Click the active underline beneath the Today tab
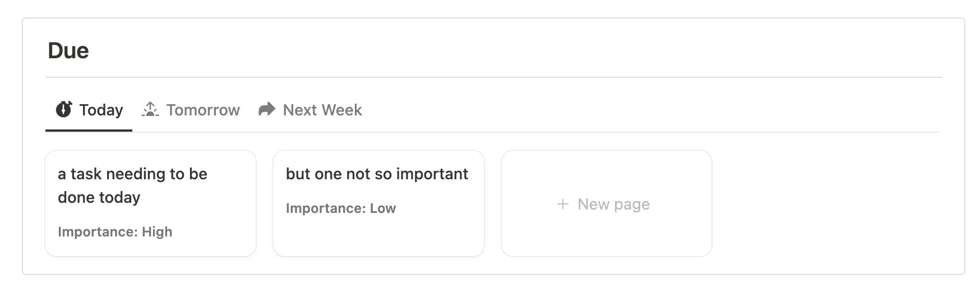Screen dimensions: 980x288 pos(89,131)
